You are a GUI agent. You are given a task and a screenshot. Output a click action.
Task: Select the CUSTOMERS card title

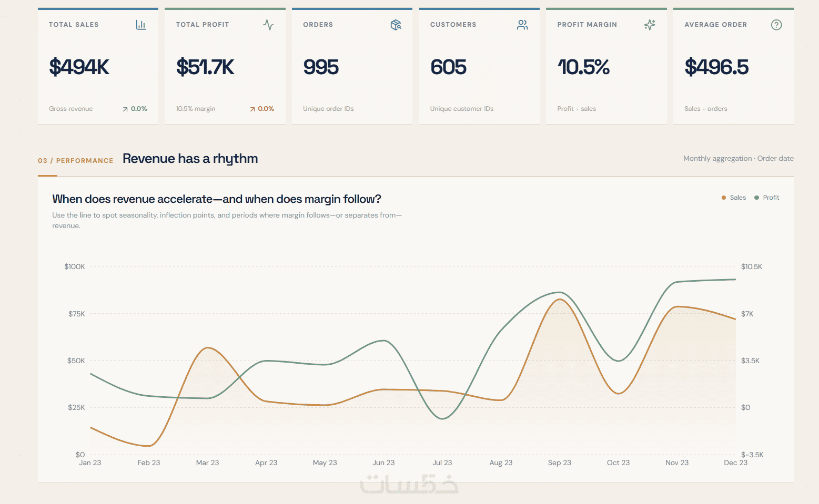pyautogui.click(x=453, y=25)
